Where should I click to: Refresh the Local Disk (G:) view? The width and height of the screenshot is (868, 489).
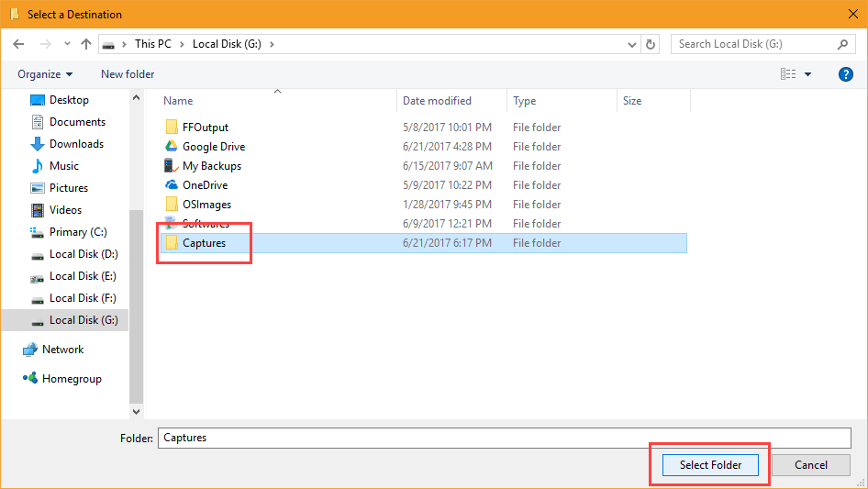[x=651, y=44]
